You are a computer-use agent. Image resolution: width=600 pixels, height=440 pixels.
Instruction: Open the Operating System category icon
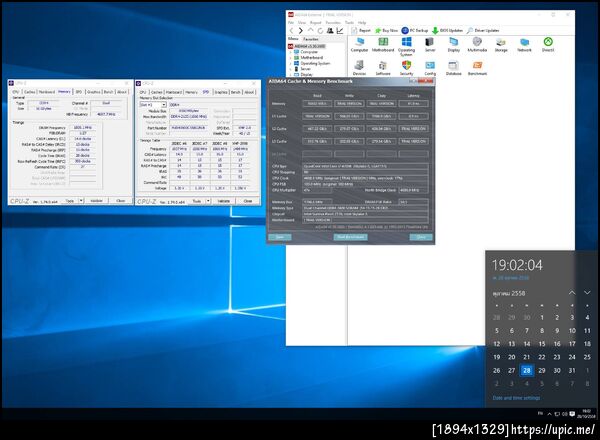pyautogui.click(x=406, y=46)
